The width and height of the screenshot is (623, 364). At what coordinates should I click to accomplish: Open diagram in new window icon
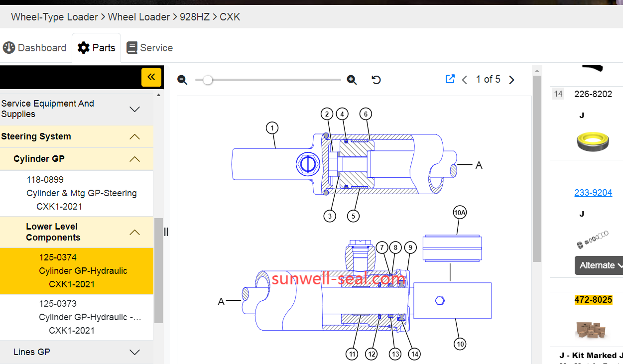[x=450, y=79]
